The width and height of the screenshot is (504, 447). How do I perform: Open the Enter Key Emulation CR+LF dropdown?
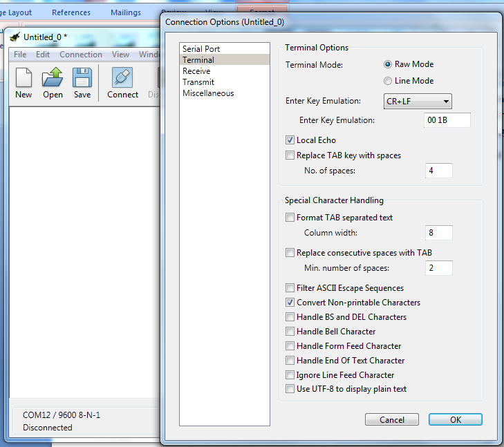[x=417, y=102]
